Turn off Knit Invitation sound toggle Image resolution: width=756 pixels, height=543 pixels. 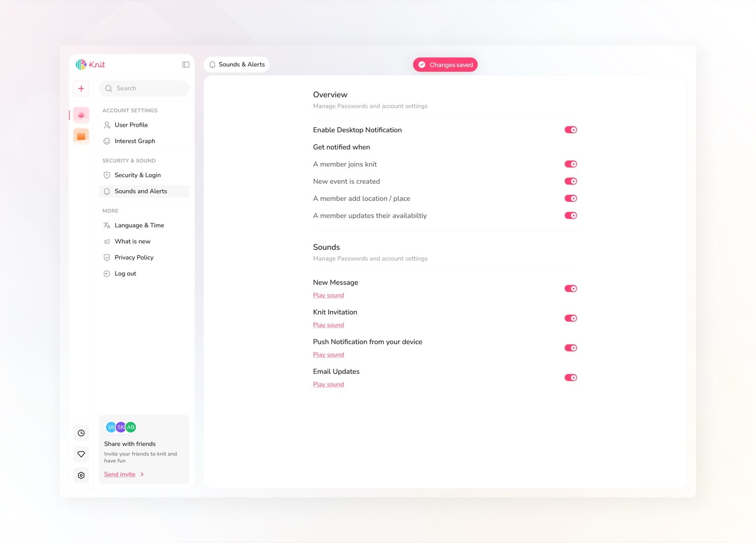[571, 319]
